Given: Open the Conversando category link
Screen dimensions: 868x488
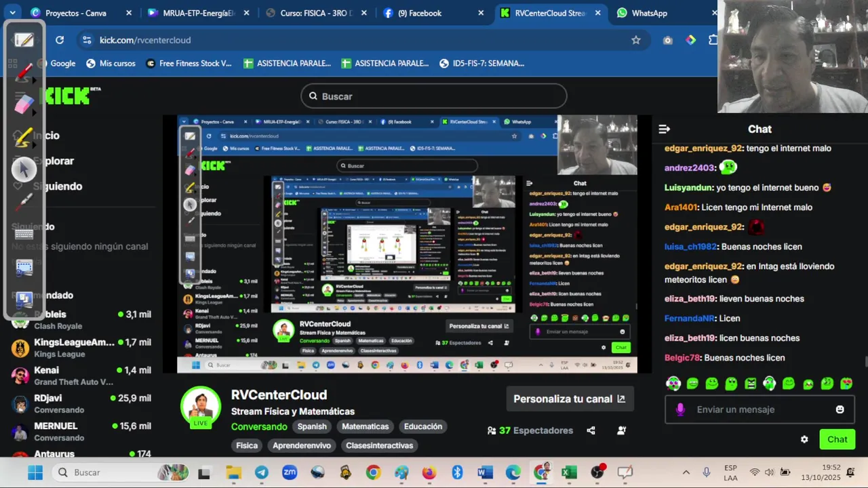Looking at the screenshot, I should coord(259,426).
